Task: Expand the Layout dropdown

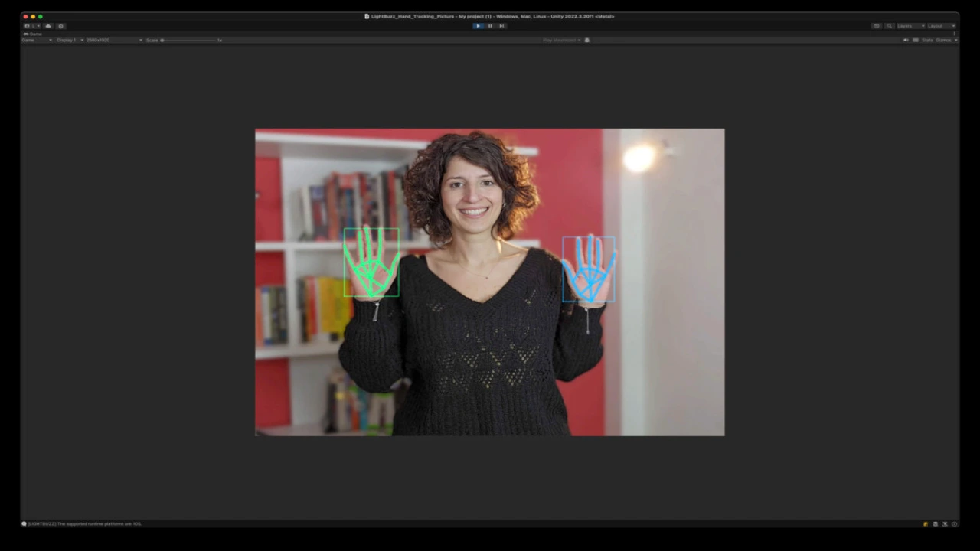Action: pos(940,26)
